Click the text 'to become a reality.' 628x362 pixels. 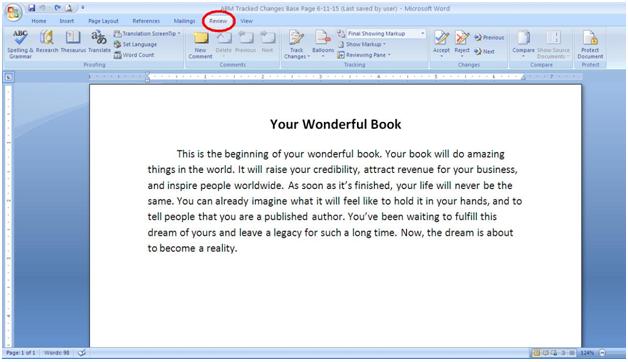pyautogui.click(x=192, y=248)
